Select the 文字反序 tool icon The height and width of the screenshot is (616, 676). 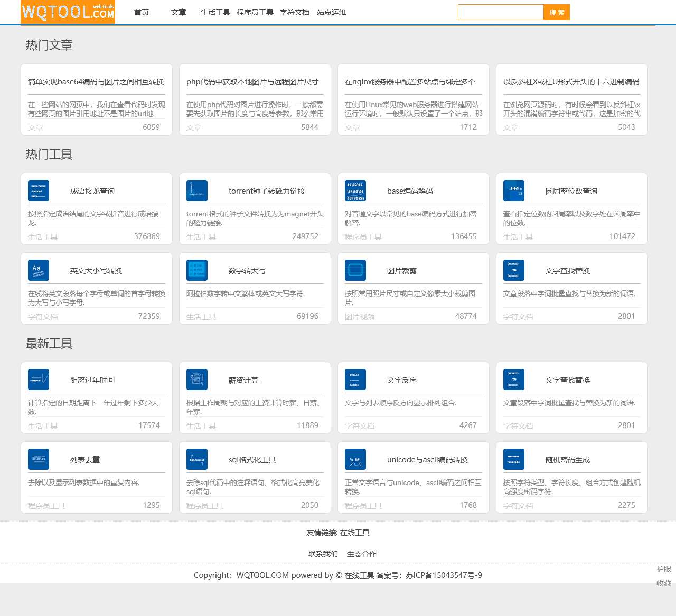tap(355, 380)
